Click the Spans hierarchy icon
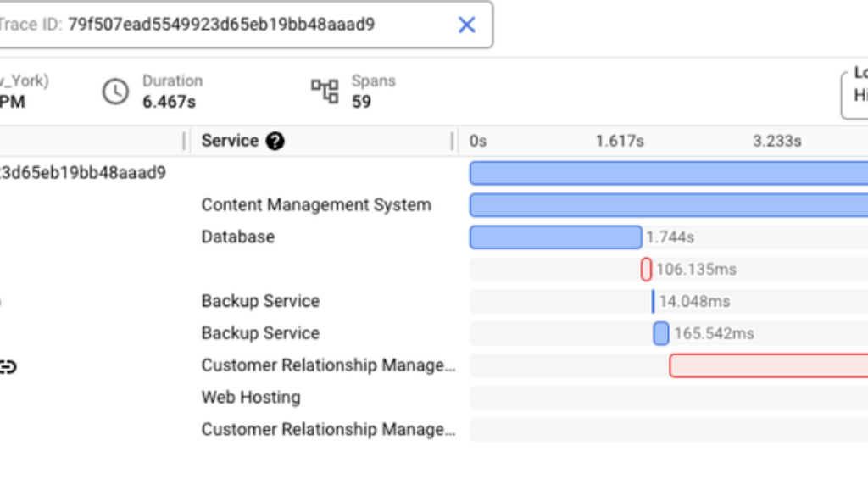Image resolution: width=868 pixels, height=496 pixels. (325, 92)
